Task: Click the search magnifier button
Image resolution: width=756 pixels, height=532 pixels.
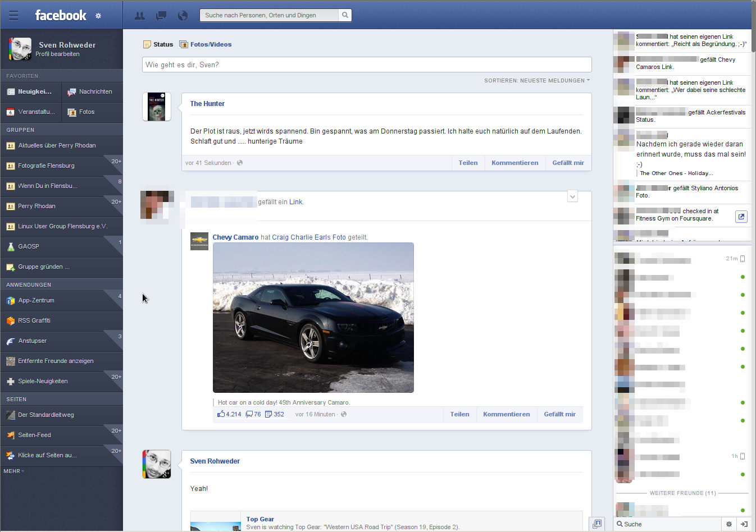Action: (x=345, y=15)
